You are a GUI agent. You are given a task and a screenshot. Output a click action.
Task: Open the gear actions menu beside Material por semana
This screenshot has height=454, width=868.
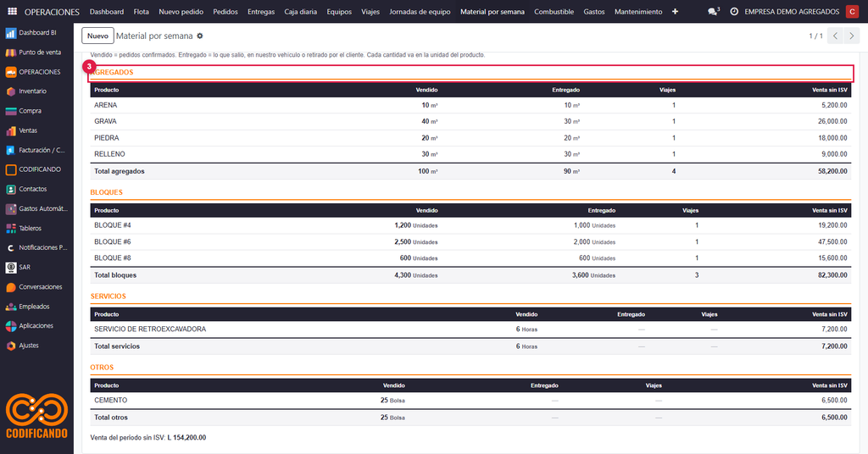coord(200,36)
